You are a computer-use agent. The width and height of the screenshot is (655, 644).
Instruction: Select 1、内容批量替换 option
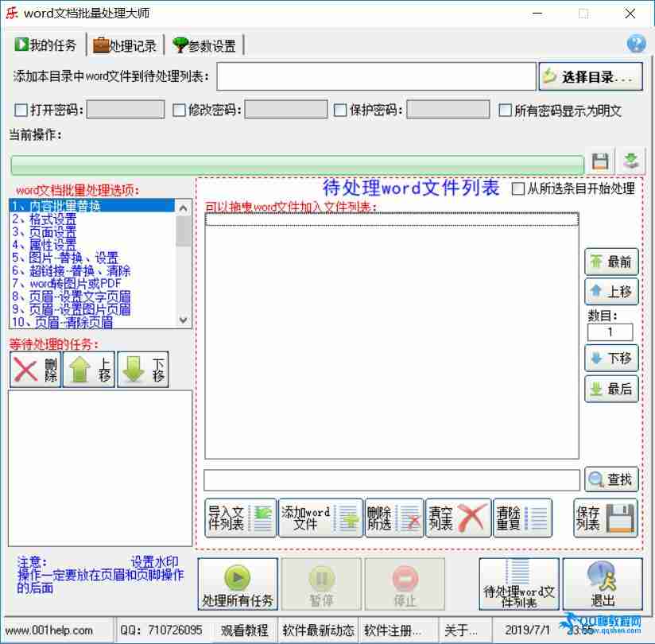(91, 206)
